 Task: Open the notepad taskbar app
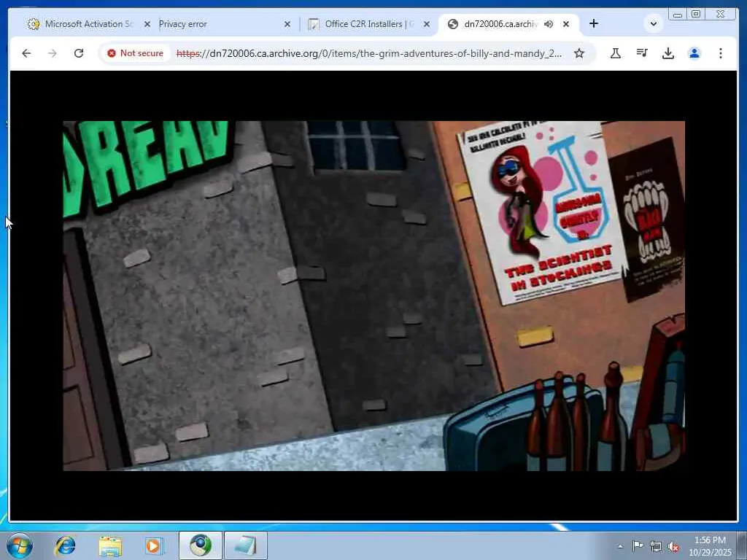pyautogui.click(x=246, y=545)
